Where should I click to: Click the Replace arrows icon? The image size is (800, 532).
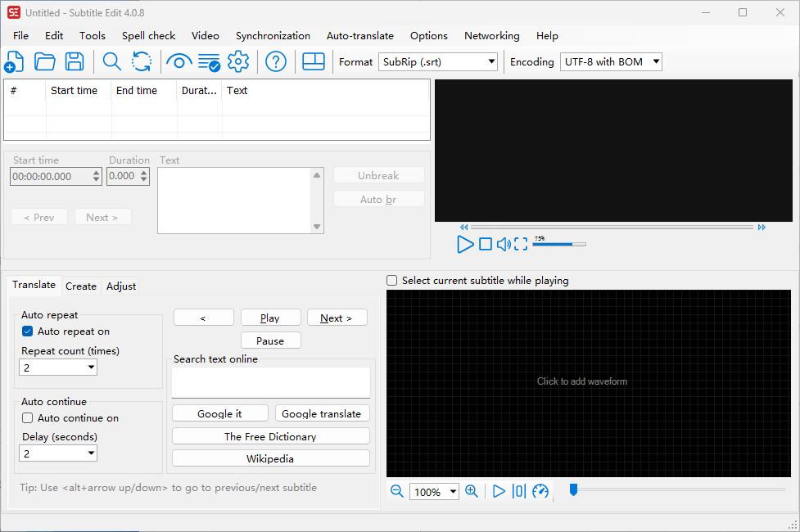tap(142, 61)
